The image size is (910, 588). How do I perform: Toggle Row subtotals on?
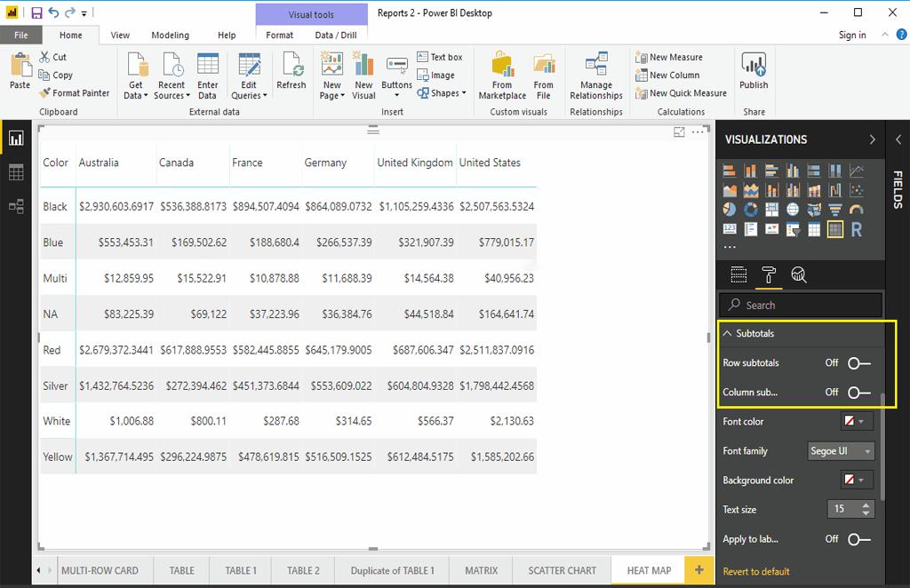point(858,363)
